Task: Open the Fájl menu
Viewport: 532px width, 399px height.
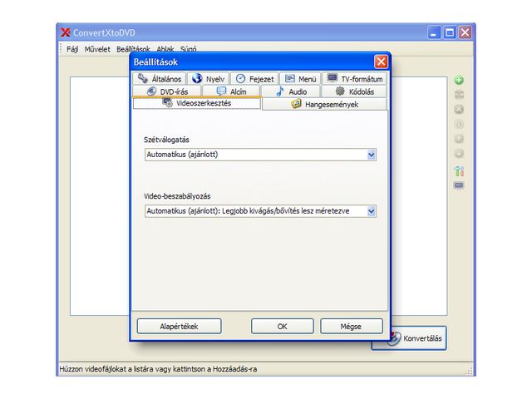Action: [x=72, y=49]
